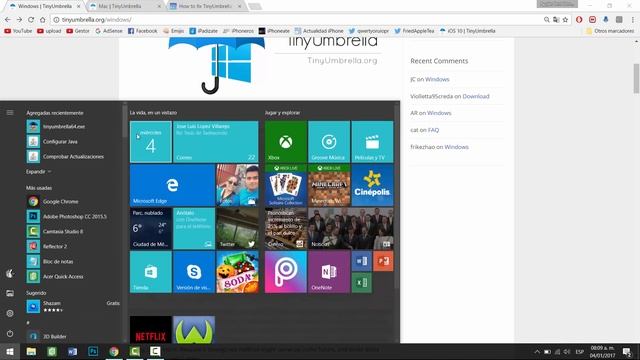Open the Minecraft tile

pos(329,185)
